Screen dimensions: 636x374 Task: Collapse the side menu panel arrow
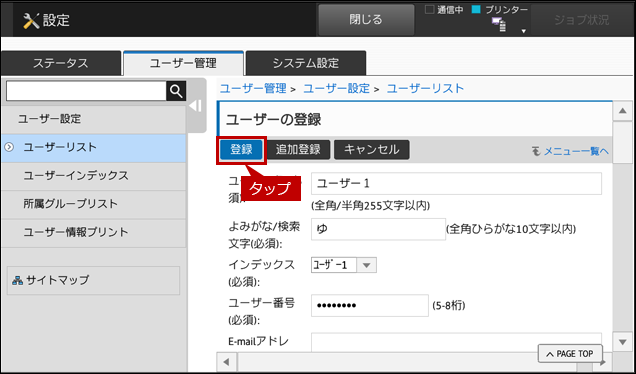[195, 106]
